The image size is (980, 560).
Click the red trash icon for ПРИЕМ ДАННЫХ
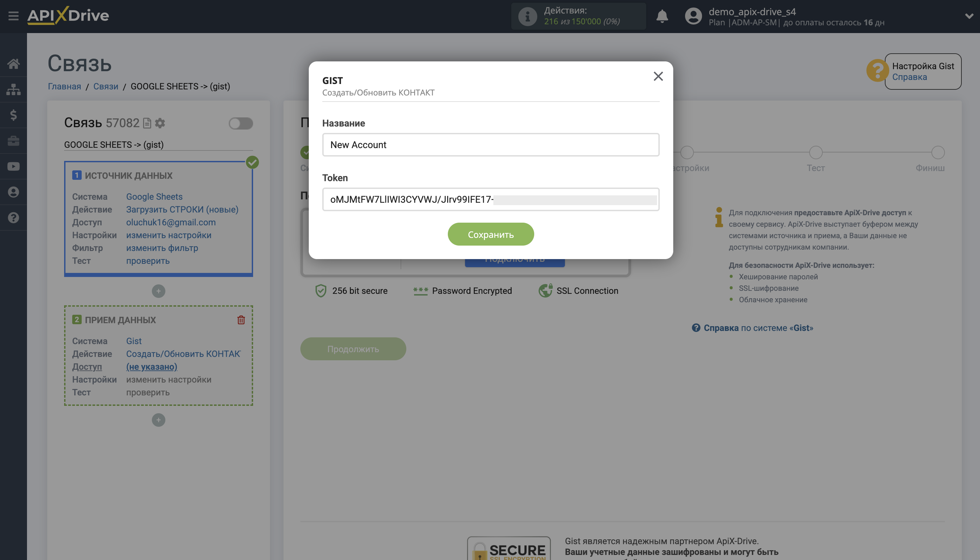(x=241, y=319)
